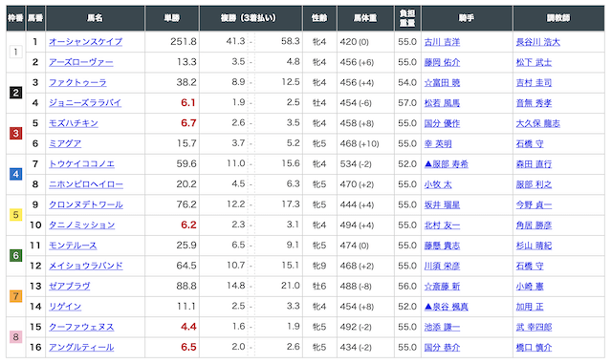
Task: Open horse モンテルース
Action: 73,246
